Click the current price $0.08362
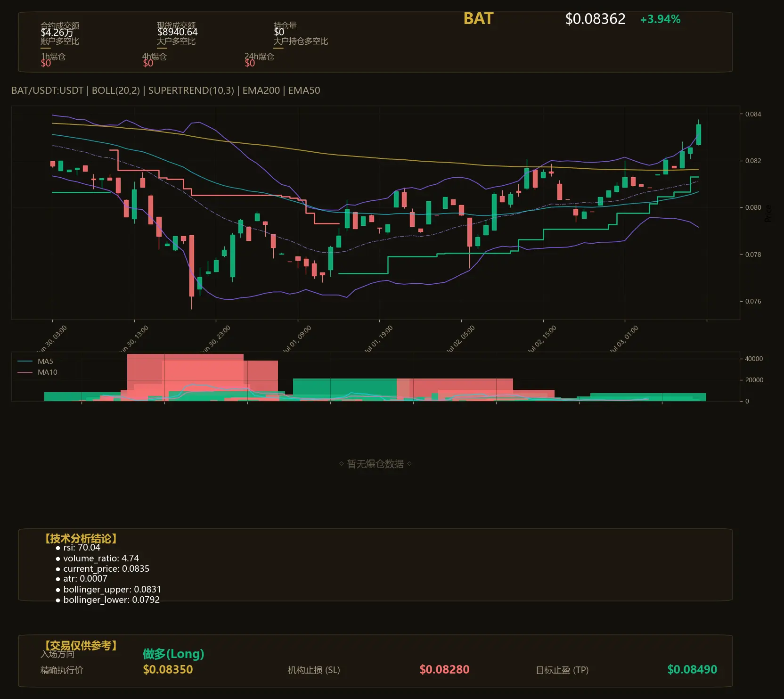This screenshot has height=699, width=784. (x=595, y=19)
